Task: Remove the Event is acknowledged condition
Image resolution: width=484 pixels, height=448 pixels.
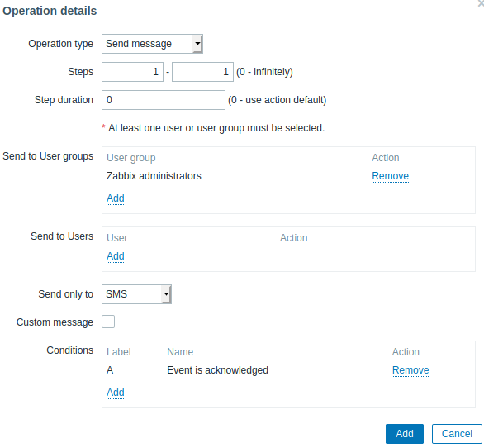Action: tap(410, 370)
